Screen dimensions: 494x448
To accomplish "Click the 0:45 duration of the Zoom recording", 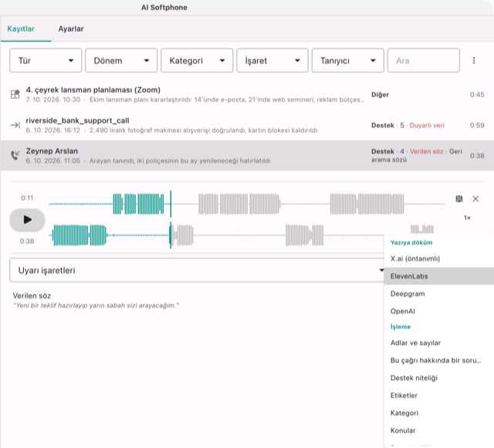I will 477,95.
